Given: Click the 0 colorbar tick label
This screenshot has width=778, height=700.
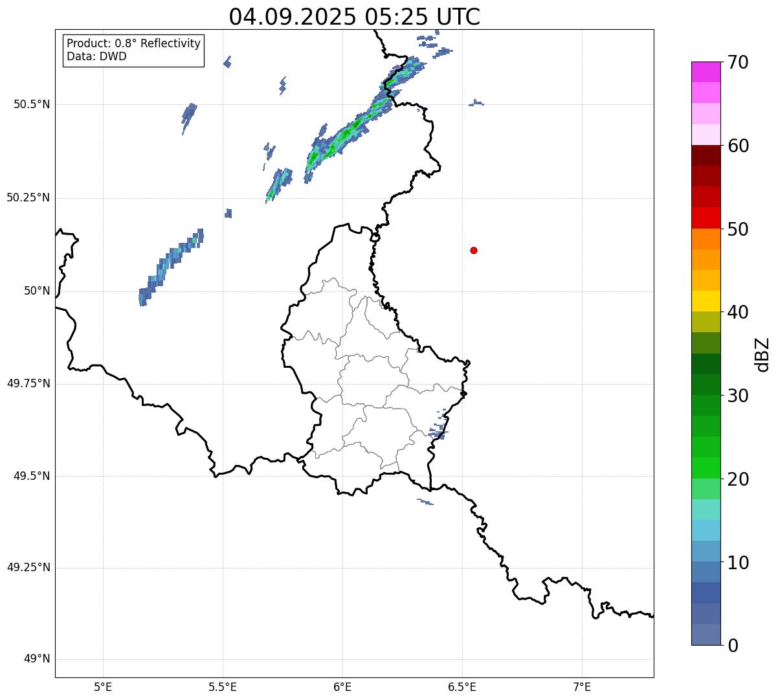Looking at the screenshot, I should point(732,646).
